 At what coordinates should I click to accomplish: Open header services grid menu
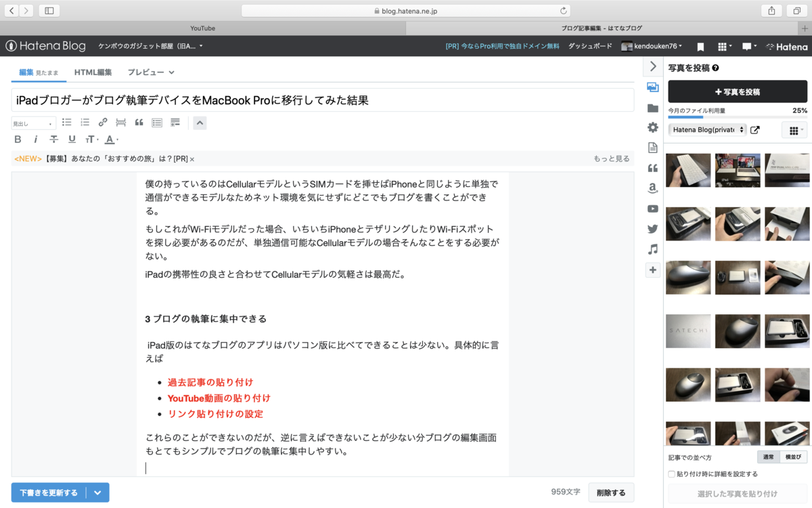pyautogui.click(x=725, y=47)
